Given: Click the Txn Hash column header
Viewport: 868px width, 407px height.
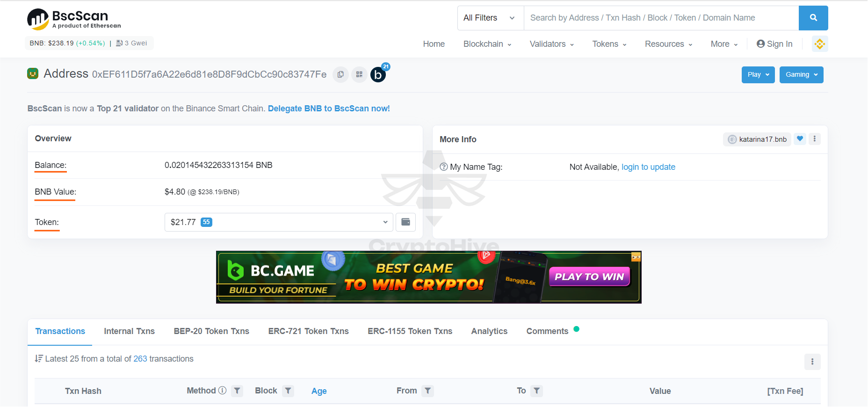Looking at the screenshot, I should (x=83, y=391).
